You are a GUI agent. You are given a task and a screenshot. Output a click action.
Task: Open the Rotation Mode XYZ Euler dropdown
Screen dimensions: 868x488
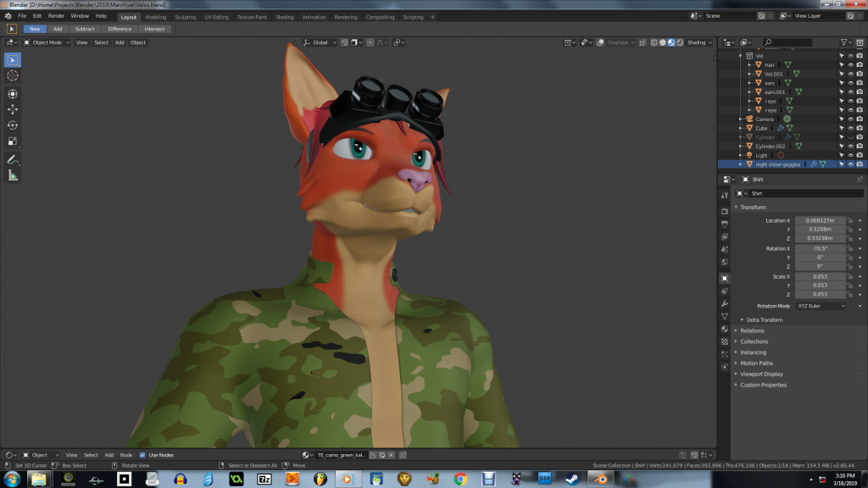[x=820, y=306]
